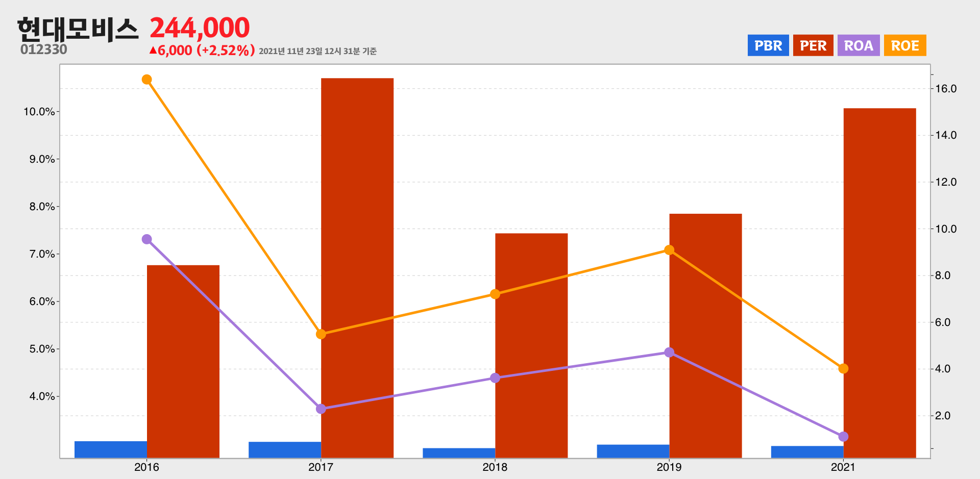Click the 6.0% left axis label
The width and height of the screenshot is (980, 479).
[42, 301]
